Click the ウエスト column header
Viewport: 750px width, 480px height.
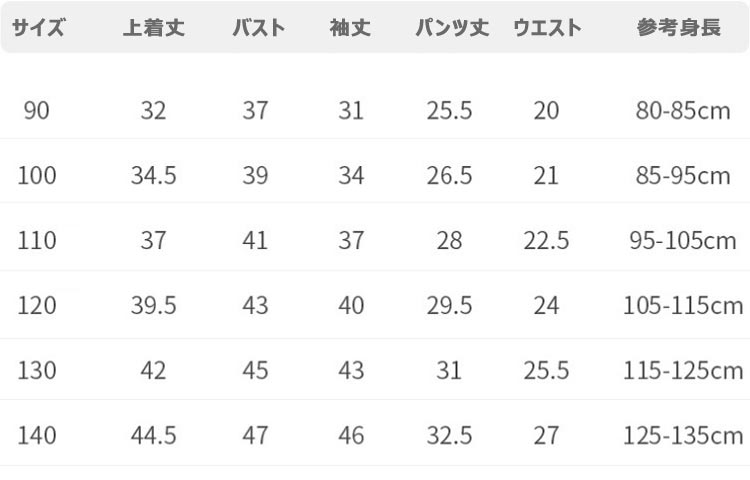point(547,28)
